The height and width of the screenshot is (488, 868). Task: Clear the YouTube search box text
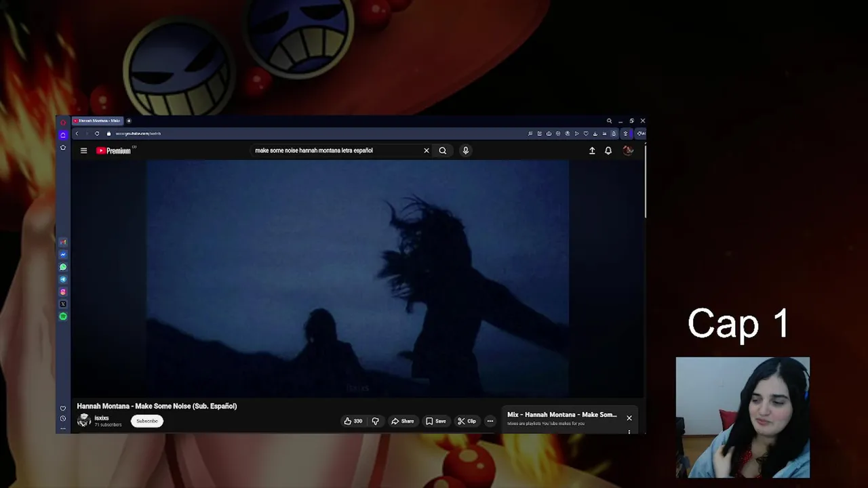coord(427,150)
